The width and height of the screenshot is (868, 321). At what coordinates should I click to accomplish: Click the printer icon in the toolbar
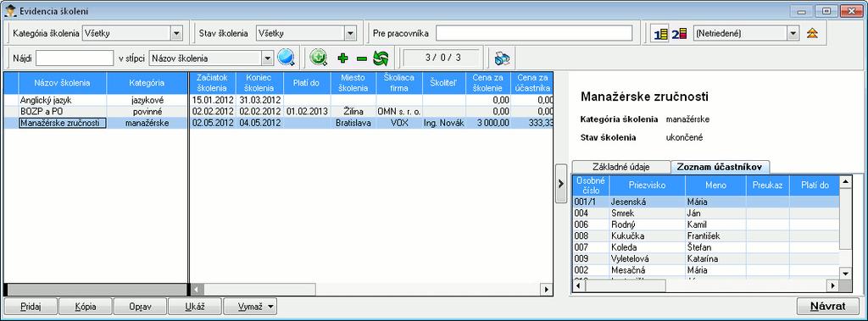pyautogui.click(x=502, y=58)
